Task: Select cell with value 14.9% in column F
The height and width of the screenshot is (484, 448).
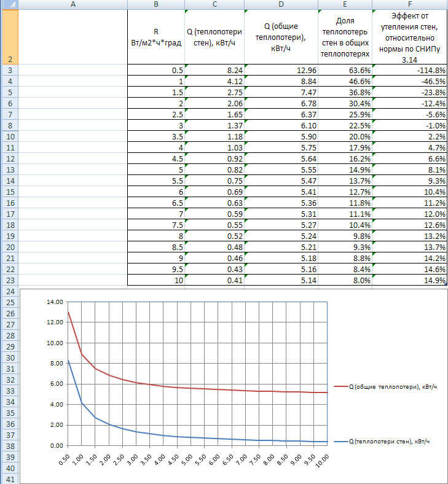Action: [410, 280]
